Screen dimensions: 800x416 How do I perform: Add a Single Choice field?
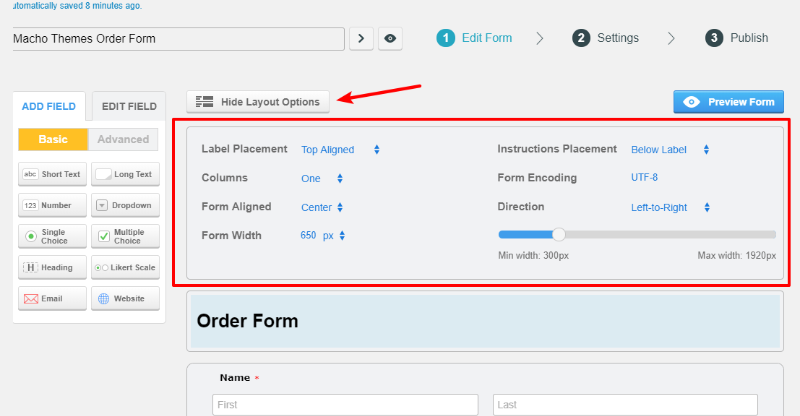pyautogui.click(x=52, y=236)
